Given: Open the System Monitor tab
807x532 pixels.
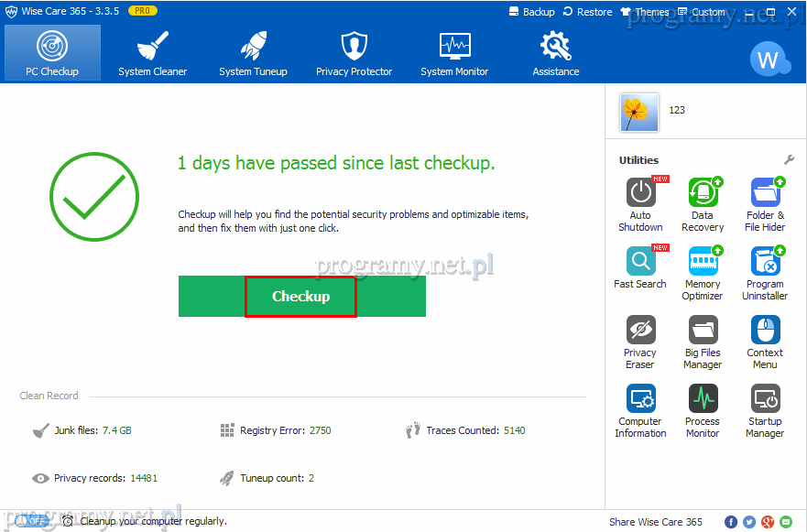Looking at the screenshot, I should coord(454,53).
